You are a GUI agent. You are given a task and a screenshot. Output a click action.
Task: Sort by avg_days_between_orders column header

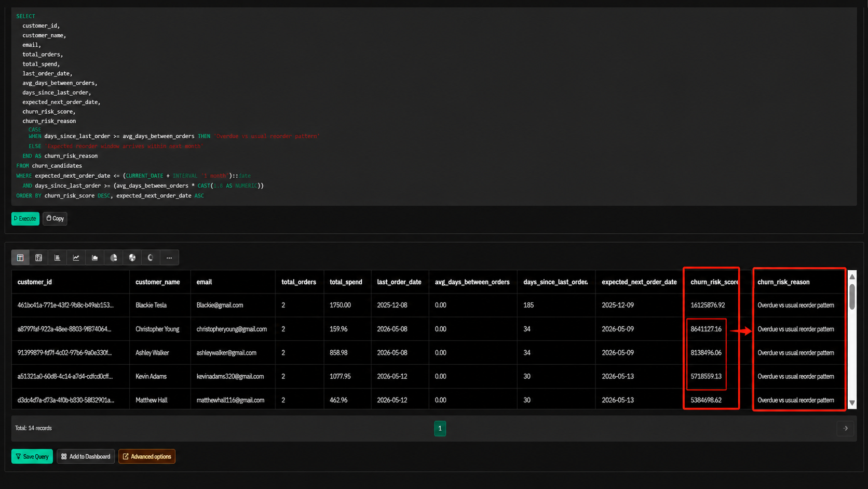click(472, 282)
